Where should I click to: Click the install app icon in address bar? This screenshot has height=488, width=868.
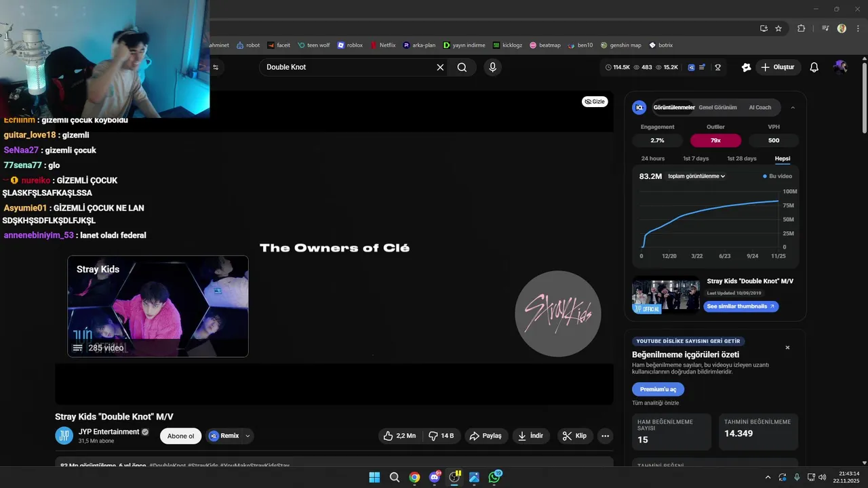(764, 28)
